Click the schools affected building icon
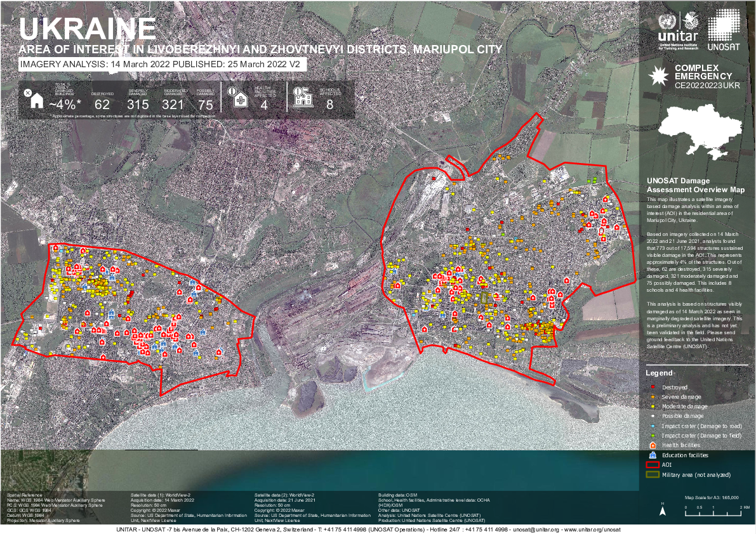The image size is (756, 534). [x=303, y=98]
